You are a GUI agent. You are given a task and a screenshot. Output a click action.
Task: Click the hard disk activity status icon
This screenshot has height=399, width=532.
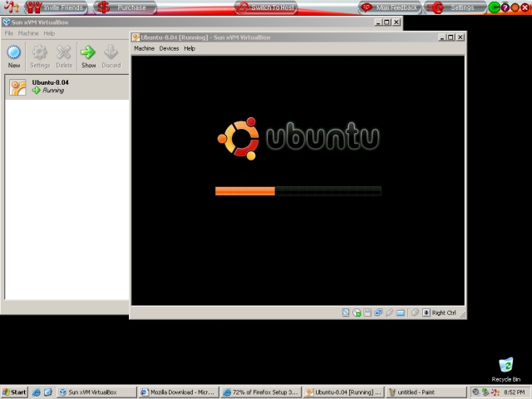pyautogui.click(x=346, y=313)
